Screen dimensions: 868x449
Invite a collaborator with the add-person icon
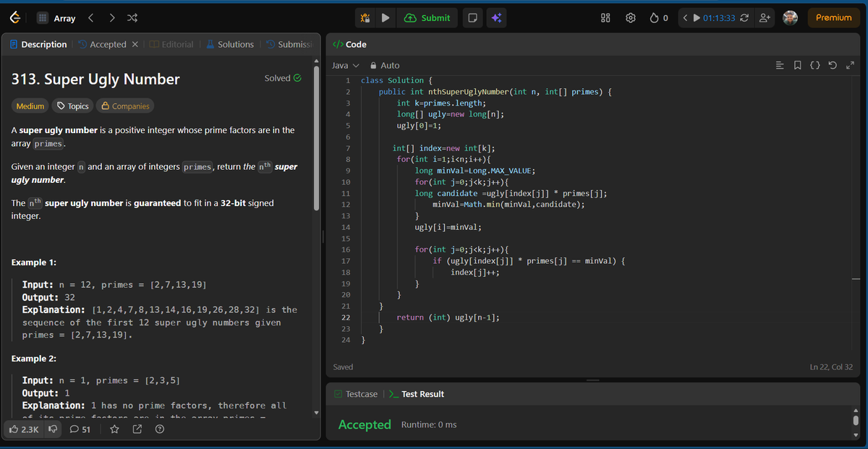(x=764, y=18)
